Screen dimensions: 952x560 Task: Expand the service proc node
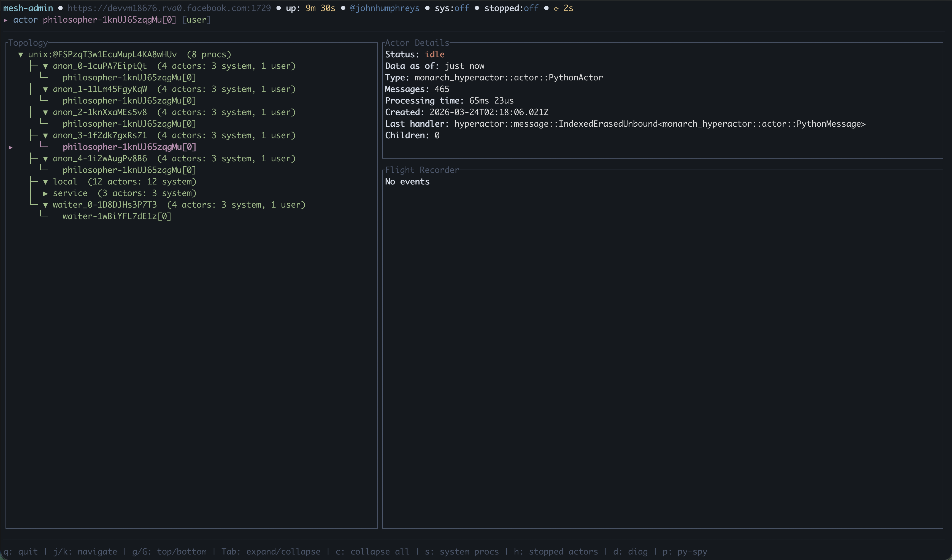(45, 194)
